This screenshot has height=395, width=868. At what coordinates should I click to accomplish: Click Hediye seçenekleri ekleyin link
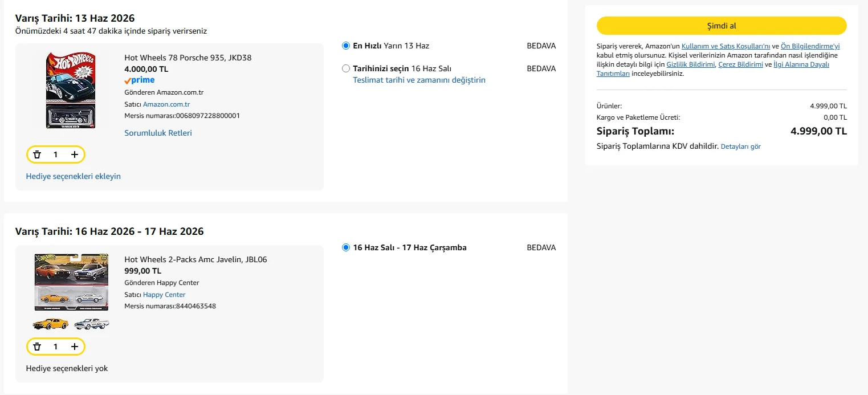point(73,176)
